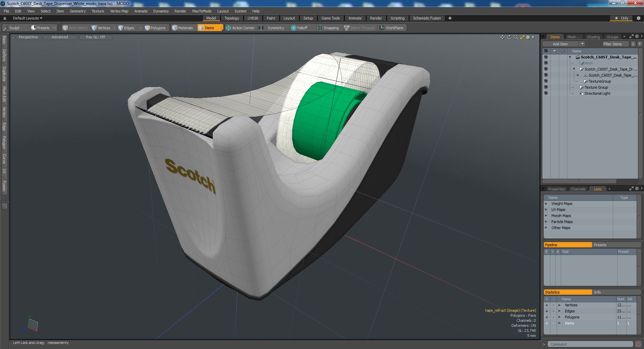
Task: Toggle the Only star filter
Action: tap(621, 18)
